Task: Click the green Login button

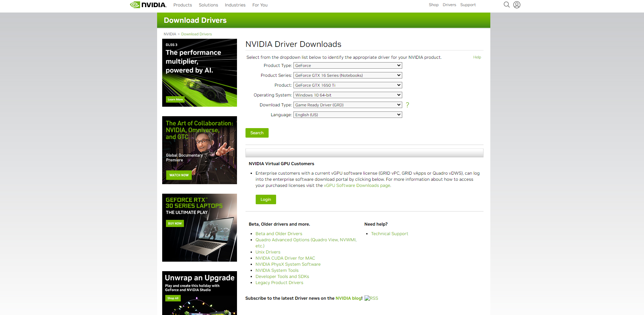Action: pos(266,199)
